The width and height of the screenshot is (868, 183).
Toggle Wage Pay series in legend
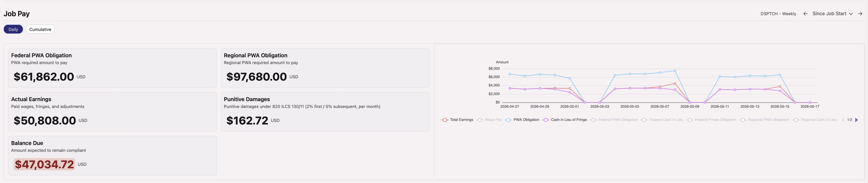pyautogui.click(x=489, y=120)
